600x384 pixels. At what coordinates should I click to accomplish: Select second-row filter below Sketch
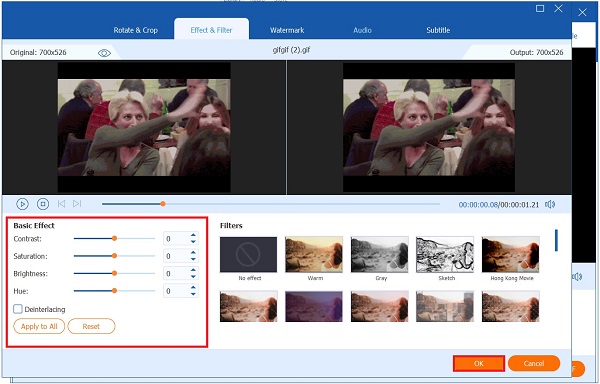445,306
